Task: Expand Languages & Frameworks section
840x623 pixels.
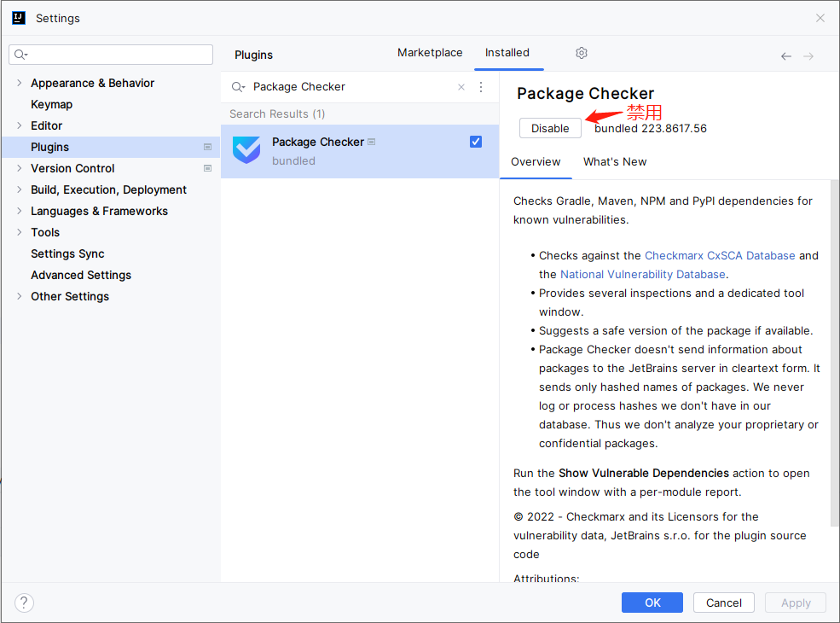Action: tap(20, 212)
